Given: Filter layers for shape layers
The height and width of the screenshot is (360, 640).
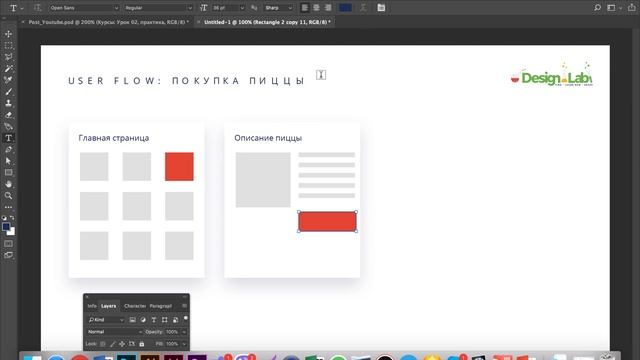Looking at the screenshot, I should [164, 320].
